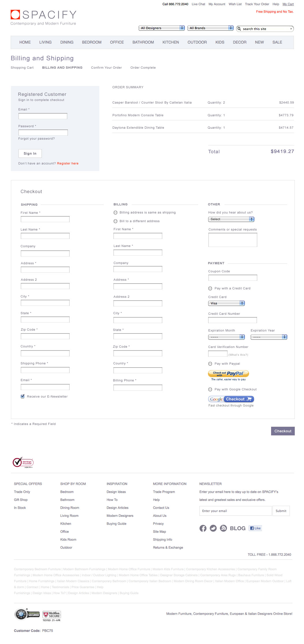Screen dimensions: 304x644
Task: Click the Spacify logo
Action: [44, 18]
